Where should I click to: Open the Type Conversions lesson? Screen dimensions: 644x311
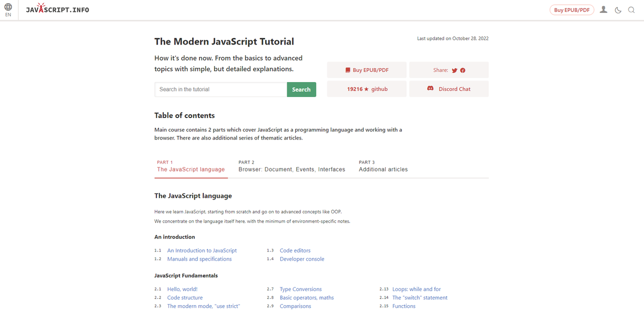(x=301, y=288)
